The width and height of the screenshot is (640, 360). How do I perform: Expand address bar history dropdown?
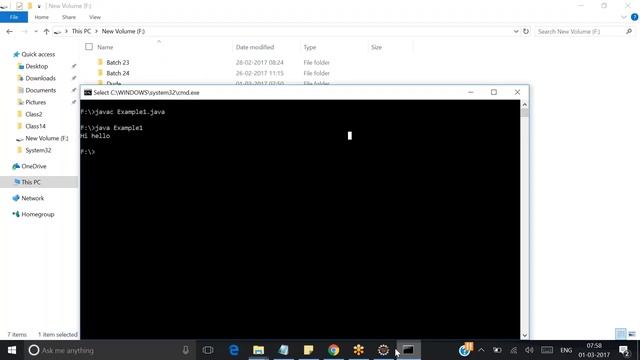[516, 31]
